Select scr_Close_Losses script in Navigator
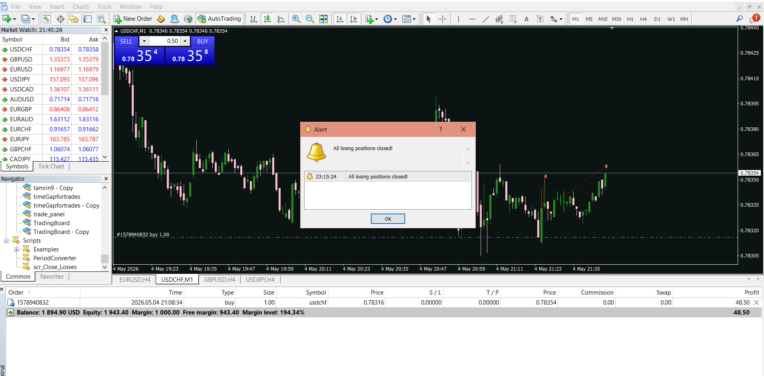Viewport: 764px width, 376px height. (55, 267)
